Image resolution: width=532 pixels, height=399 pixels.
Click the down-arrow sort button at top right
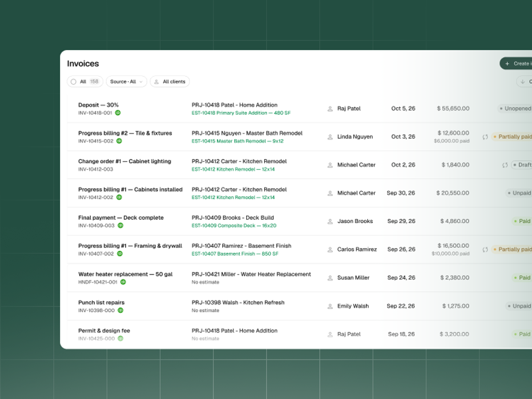point(524,82)
